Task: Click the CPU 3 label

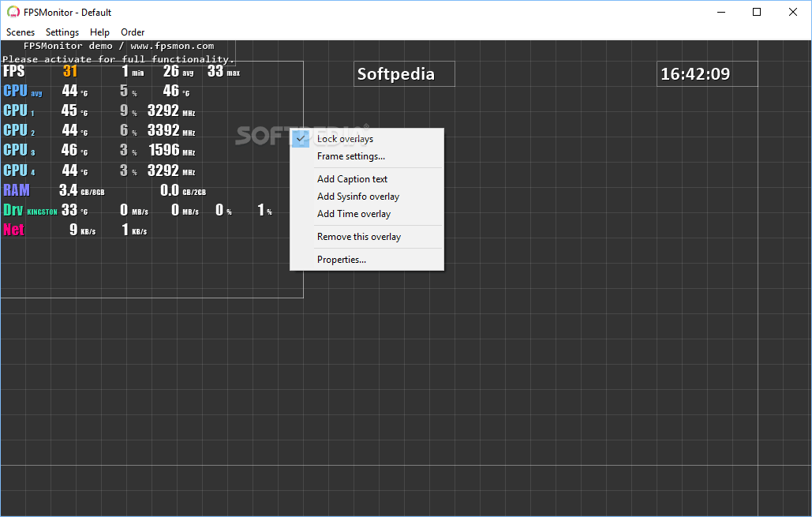Action: coord(19,150)
